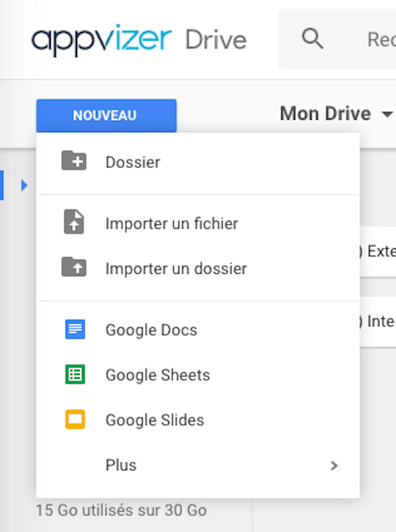Viewport: 396px width, 532px height.
Task: Select Dossier menu entry
Action: tap(198, 162)
